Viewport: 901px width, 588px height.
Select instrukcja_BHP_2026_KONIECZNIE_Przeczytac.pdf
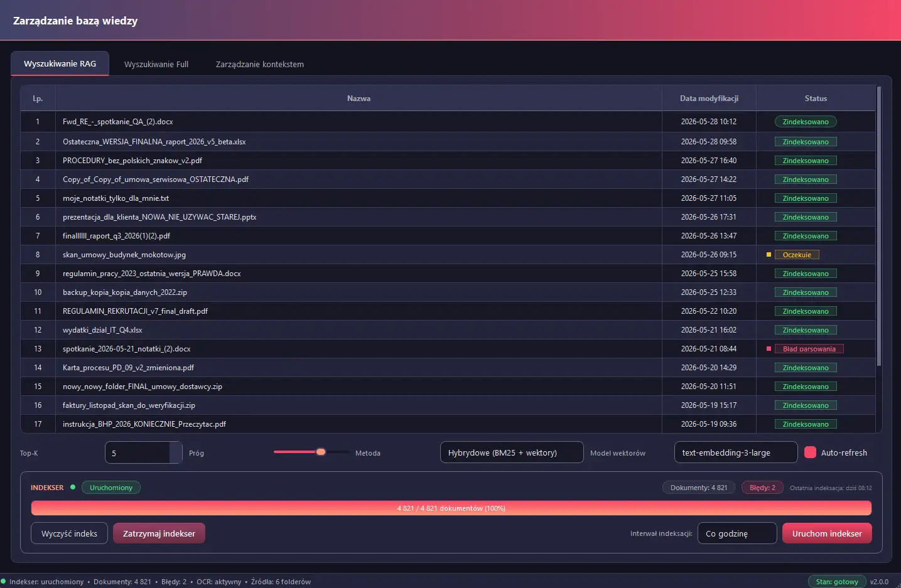144,424
